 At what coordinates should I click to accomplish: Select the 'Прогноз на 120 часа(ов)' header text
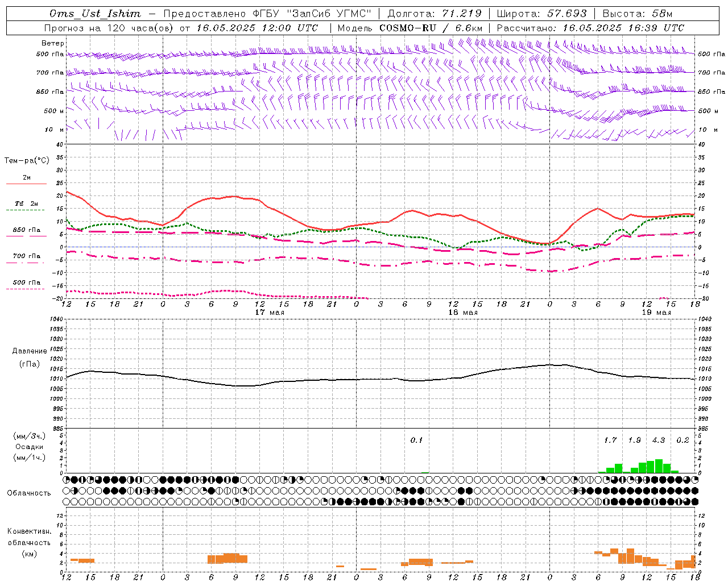109,28
